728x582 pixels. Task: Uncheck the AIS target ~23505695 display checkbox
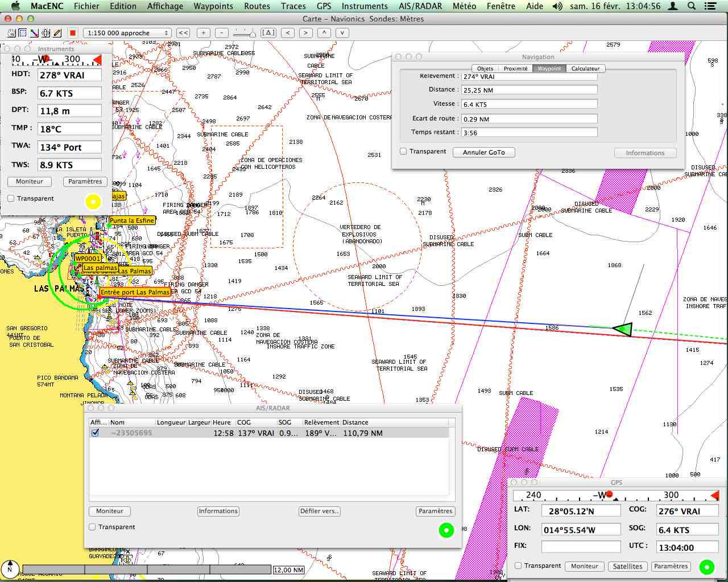click(x=96, y=433)
